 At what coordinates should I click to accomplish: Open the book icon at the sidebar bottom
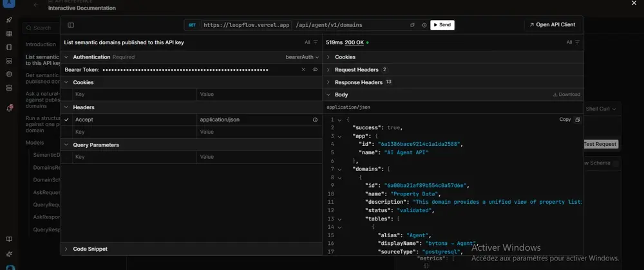9,239
